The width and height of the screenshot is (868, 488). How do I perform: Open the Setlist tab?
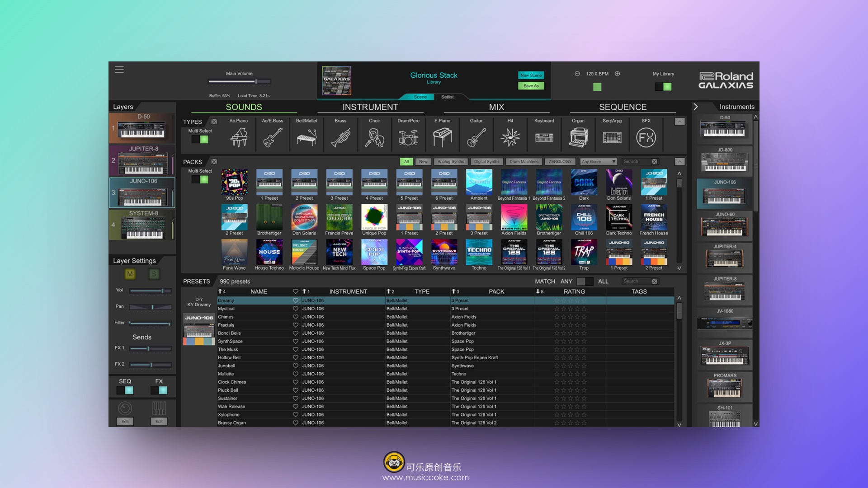[447, 97]
